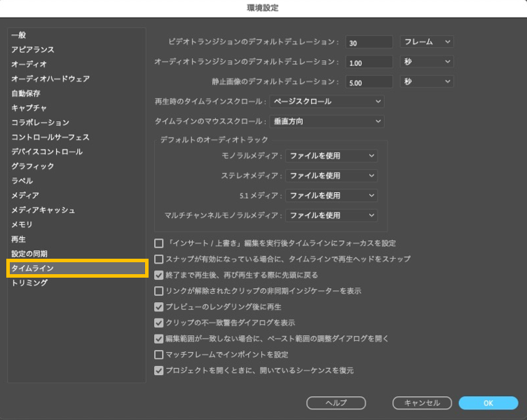Open the ステレオメディア track dropdown
Image resolution: width=527 pixels, height=420 pixels.
(x=331, y=175)
